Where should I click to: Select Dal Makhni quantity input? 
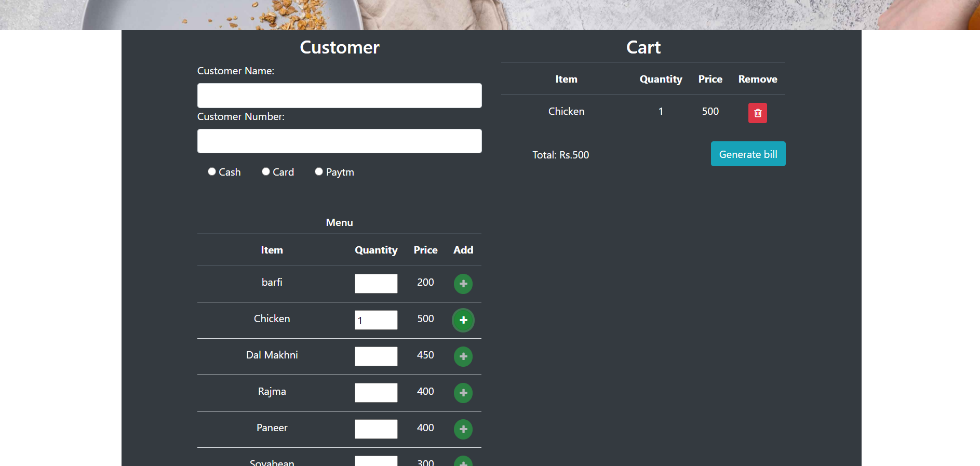pyautogui.click(x=376, y=356)
